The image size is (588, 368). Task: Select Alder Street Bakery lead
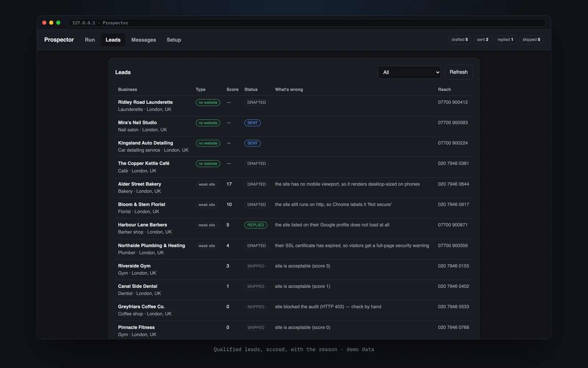click(294, 188)
